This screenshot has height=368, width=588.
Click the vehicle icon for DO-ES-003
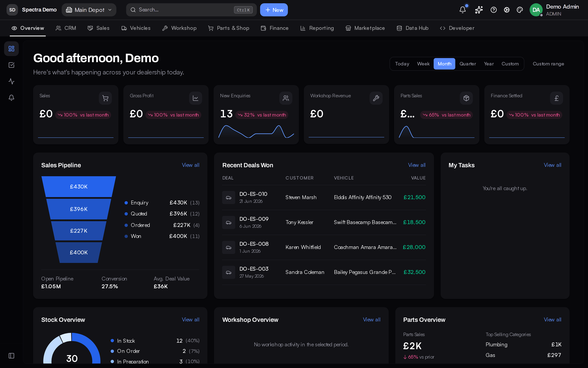point(229,272)
